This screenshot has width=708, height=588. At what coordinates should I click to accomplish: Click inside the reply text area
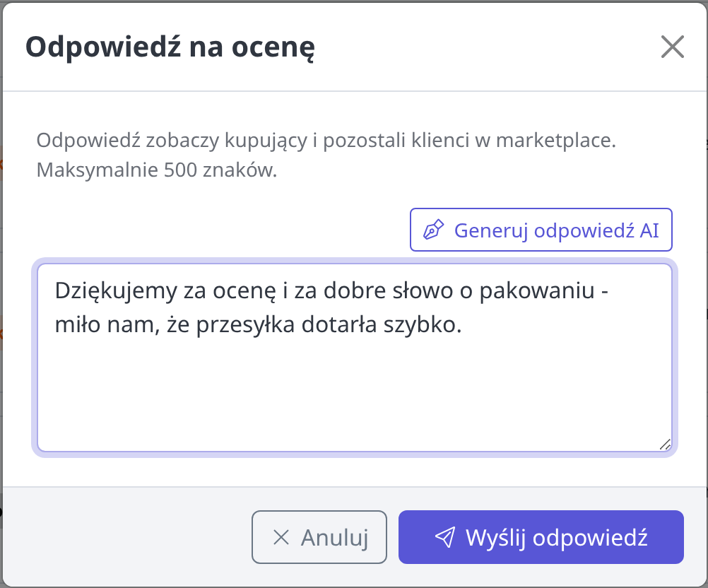coord(355,357)
